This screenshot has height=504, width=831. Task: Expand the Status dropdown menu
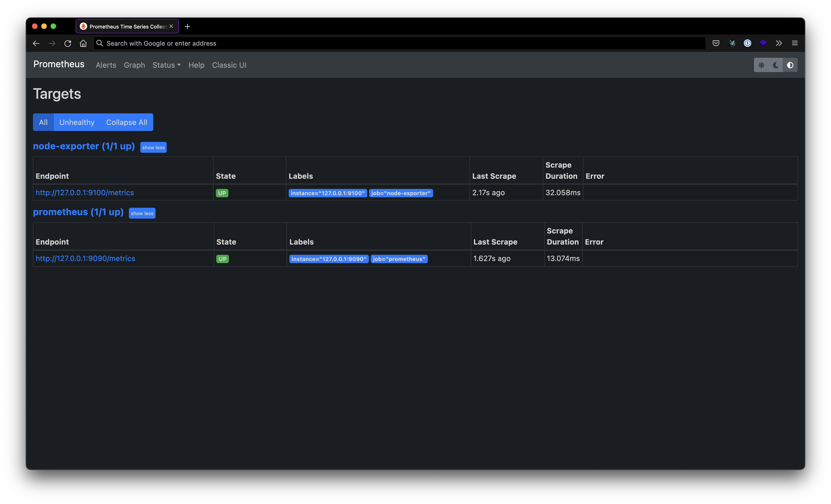[x=166, y=65]
